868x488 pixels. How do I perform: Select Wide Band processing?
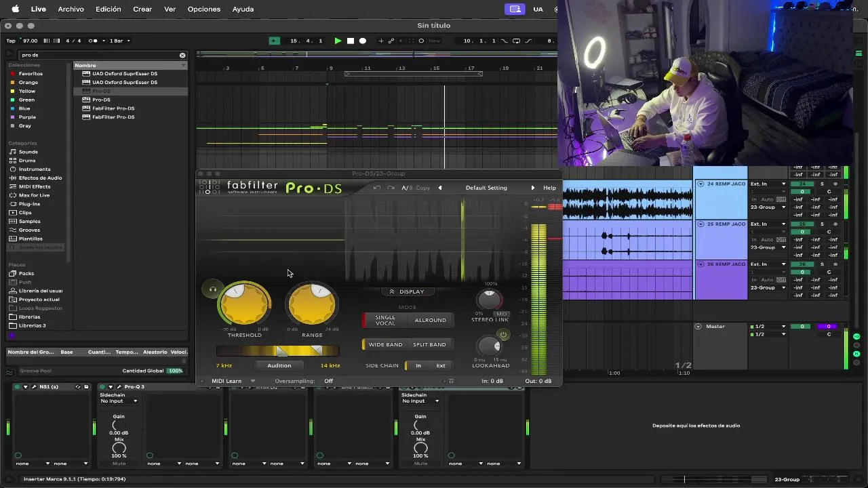click(x=385, y=344)
